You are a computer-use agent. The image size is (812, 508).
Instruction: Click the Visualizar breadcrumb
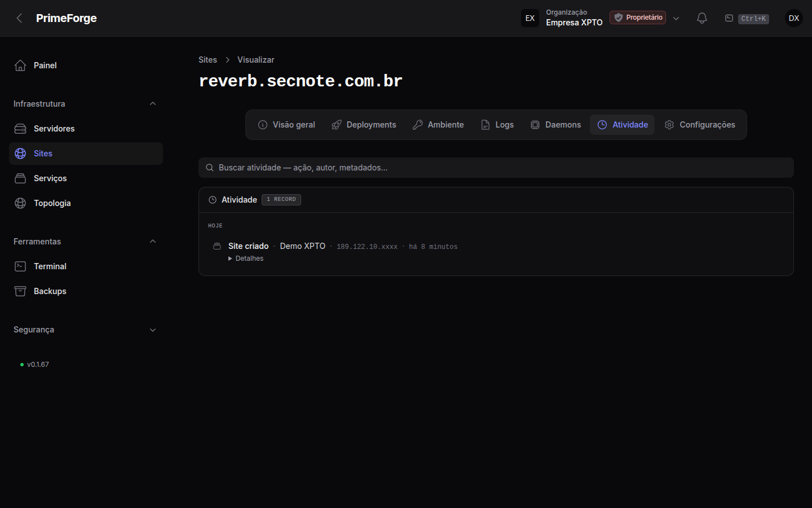click(x=255, y=60)
